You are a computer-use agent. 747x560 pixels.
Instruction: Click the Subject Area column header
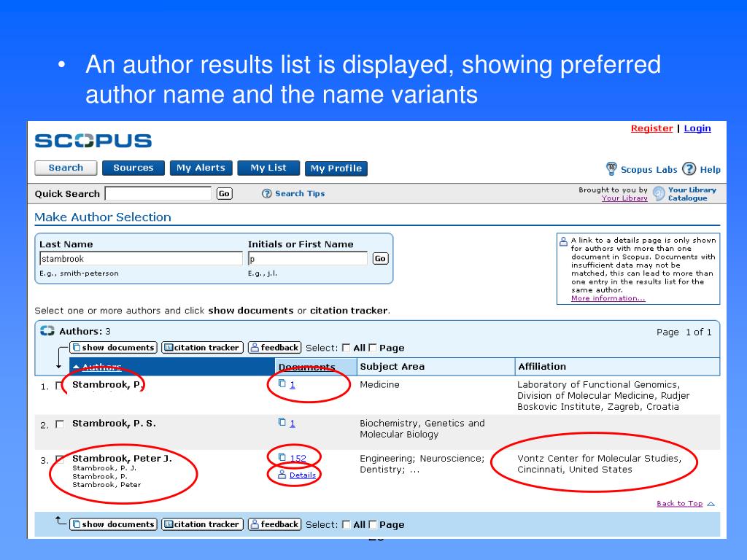(436, 367)
